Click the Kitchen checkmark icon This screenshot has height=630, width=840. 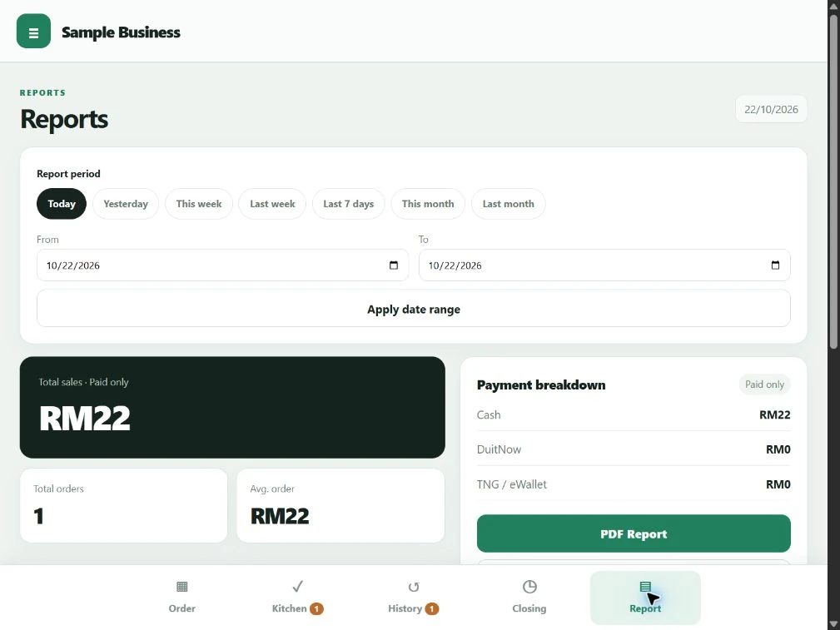click(x=298, y=587)
